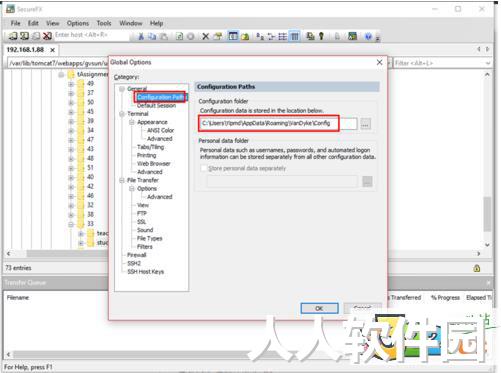
Task: Click the Copy toolbar icon
Action: click(x=152, y=36)
